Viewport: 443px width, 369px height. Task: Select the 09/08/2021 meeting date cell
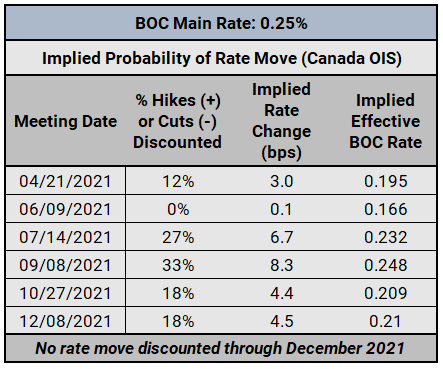(65, 265)
